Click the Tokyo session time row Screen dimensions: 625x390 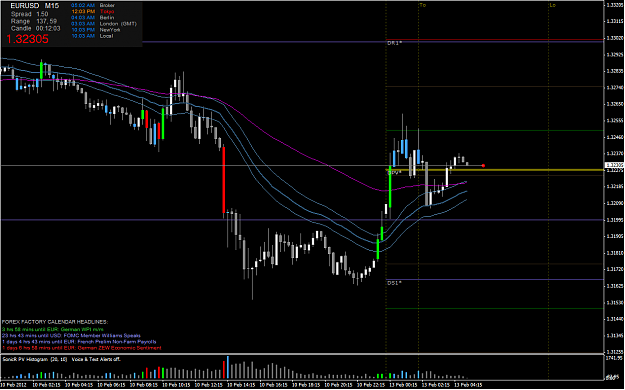[x=93, y=12]
